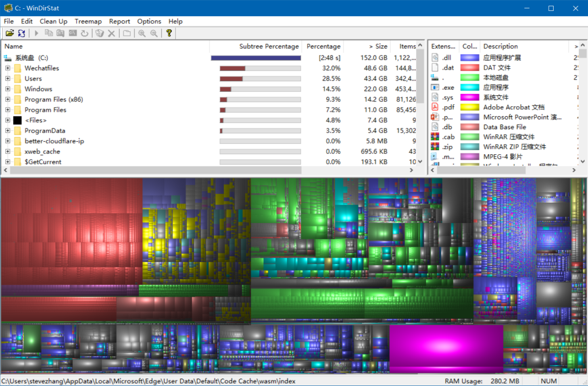Expand the Users folder in tree
The image size is (588, 386).
coord(8,79)
